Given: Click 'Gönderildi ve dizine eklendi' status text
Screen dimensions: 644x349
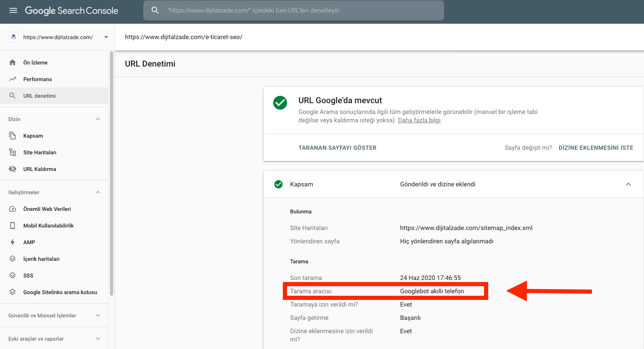Looking at the screenshot, I should pos(438,184).
